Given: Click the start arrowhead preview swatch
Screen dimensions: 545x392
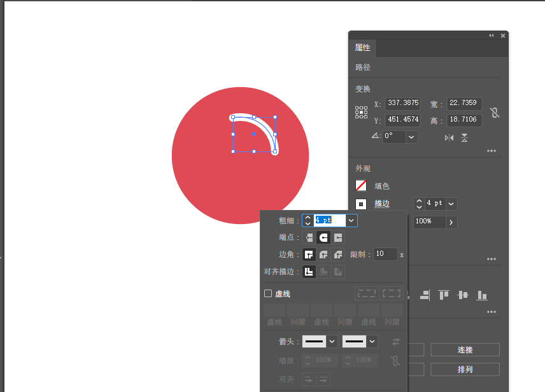Looking at the screenshot, I should pyautogui.click(x=315, y=342).
